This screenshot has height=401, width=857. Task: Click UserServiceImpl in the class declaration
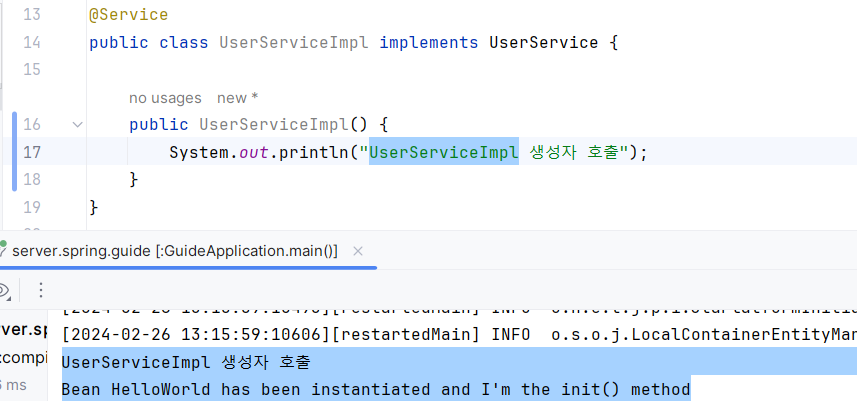[x=294, y=43]
